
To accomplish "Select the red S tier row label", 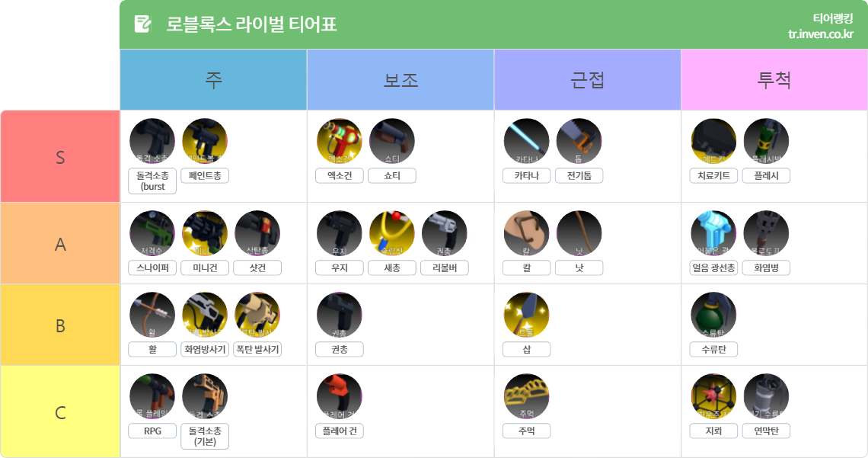I will pos(60,157).
